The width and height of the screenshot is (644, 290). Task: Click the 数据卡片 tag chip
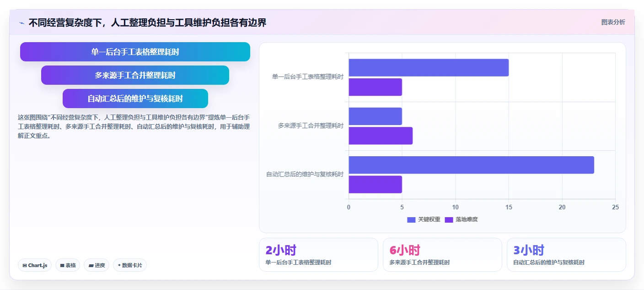pyautogui.click(x=130, y=265)
